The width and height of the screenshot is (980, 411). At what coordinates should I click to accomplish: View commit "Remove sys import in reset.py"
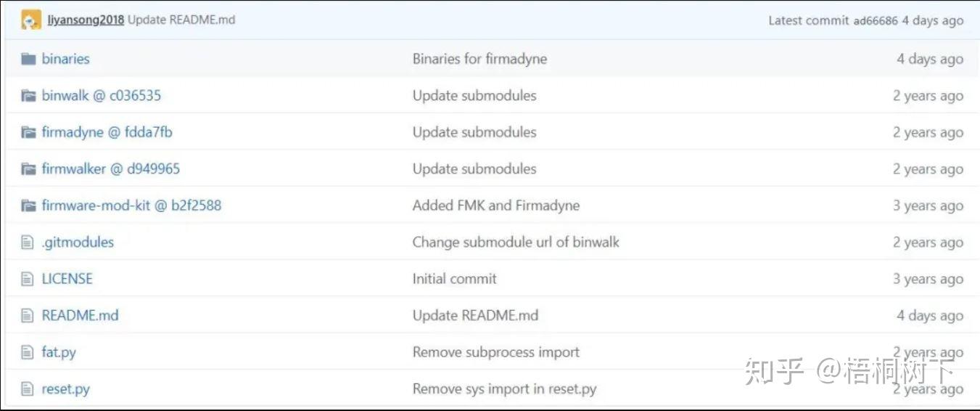point(504,389)
